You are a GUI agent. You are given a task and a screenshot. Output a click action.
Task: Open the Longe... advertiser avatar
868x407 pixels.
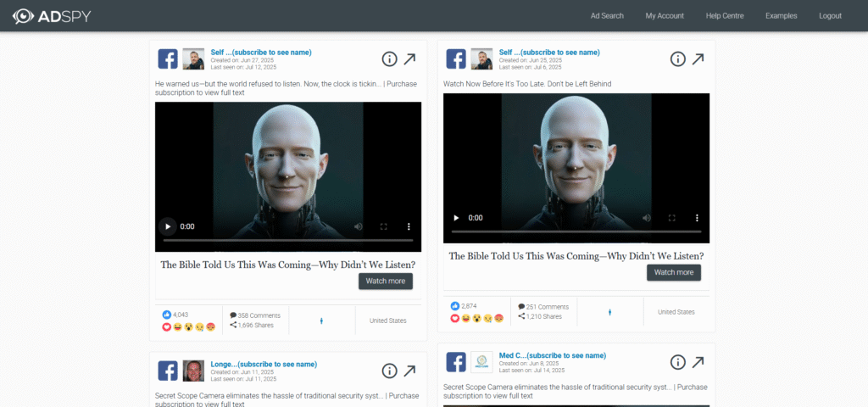193,371
